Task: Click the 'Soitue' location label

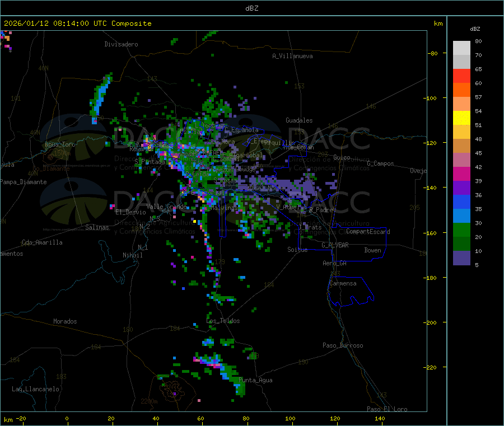Action: pyautogui.click(x=298, y=250)
